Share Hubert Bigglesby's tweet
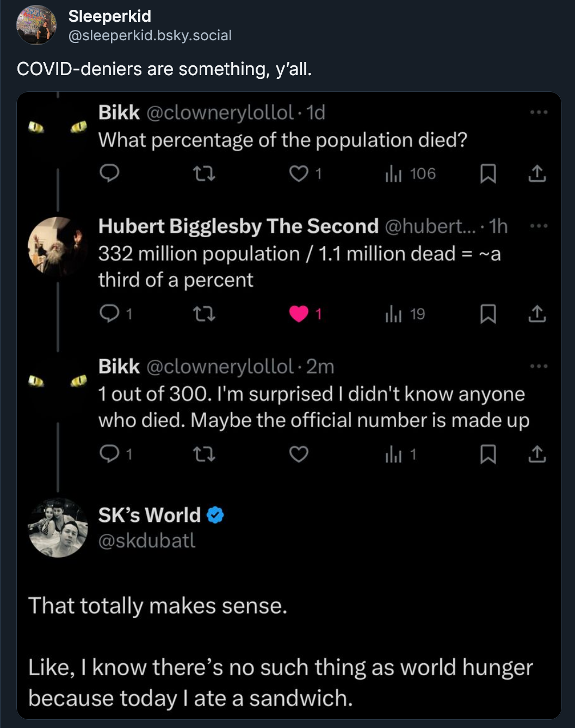This screenshot has width=575, height=728. (537, 314)
